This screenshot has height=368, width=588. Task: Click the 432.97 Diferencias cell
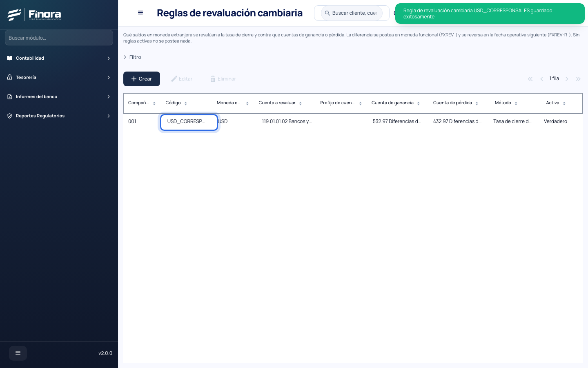click(457, 121)
